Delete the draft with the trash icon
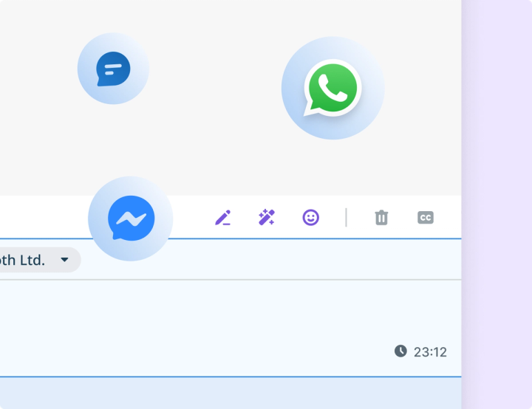This screenshot has width=532, height=409. coord(381,217)
